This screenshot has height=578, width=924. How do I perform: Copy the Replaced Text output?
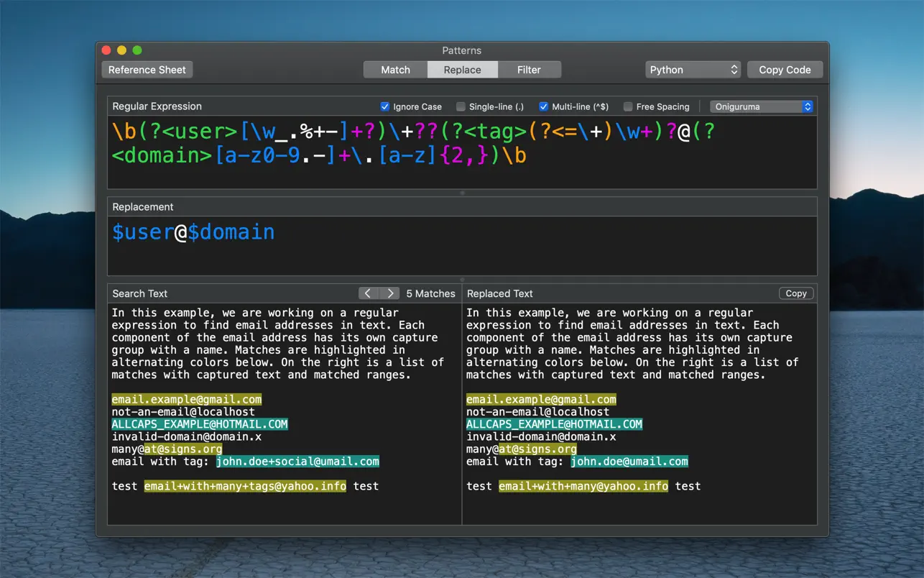795,293
